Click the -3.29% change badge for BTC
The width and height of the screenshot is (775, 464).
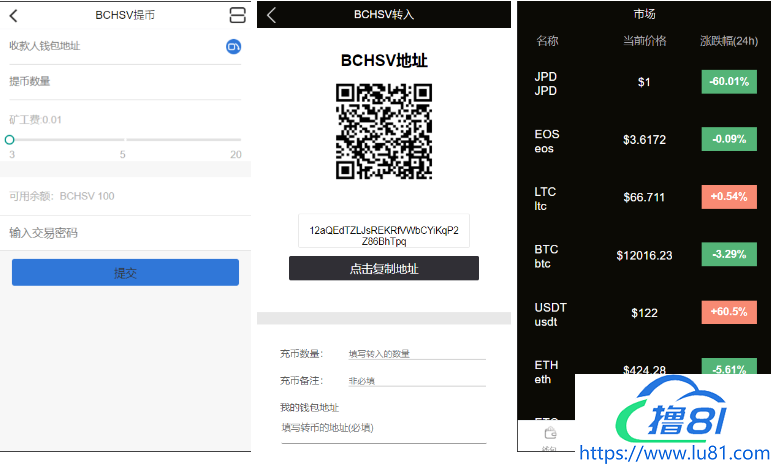click(x=729, y=254)
